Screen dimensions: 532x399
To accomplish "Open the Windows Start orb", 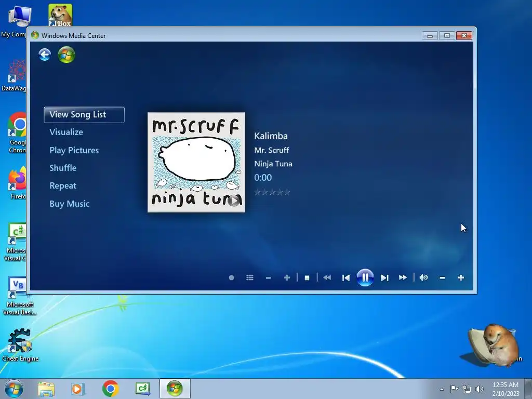I will (14, 389).
